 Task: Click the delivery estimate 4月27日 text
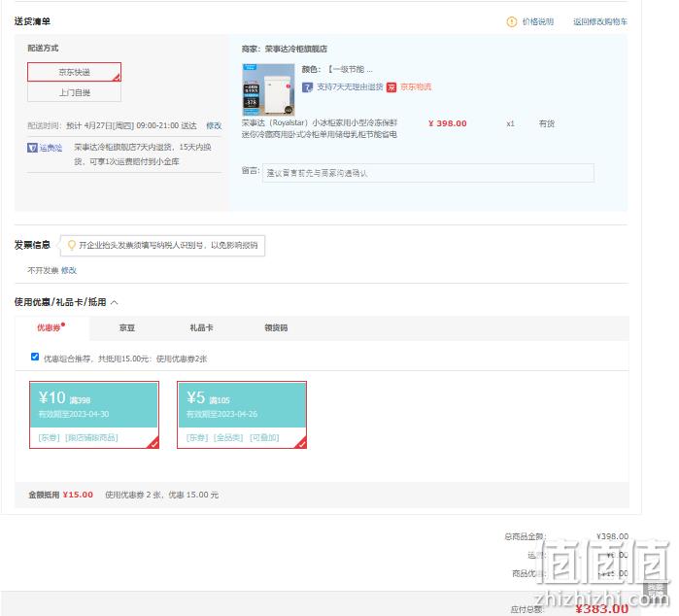131,125
